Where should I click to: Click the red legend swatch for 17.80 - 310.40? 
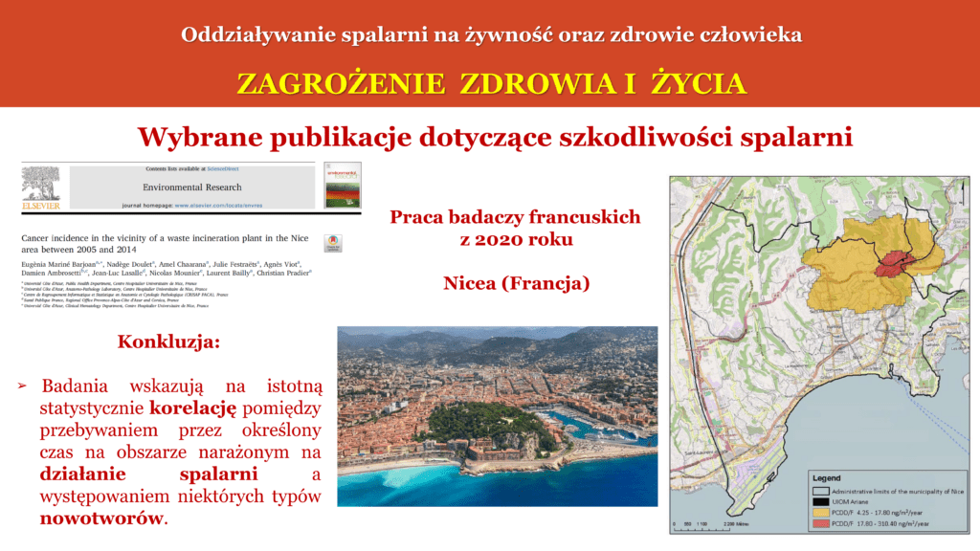click(x=820, y=523)
